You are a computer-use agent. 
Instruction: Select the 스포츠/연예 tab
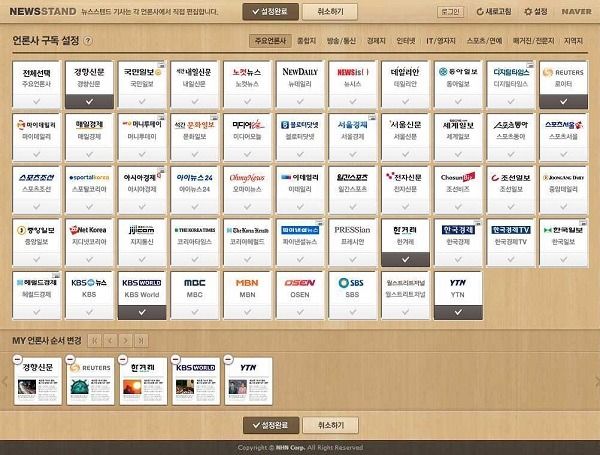pyautogui.click(x=484, y=41)
